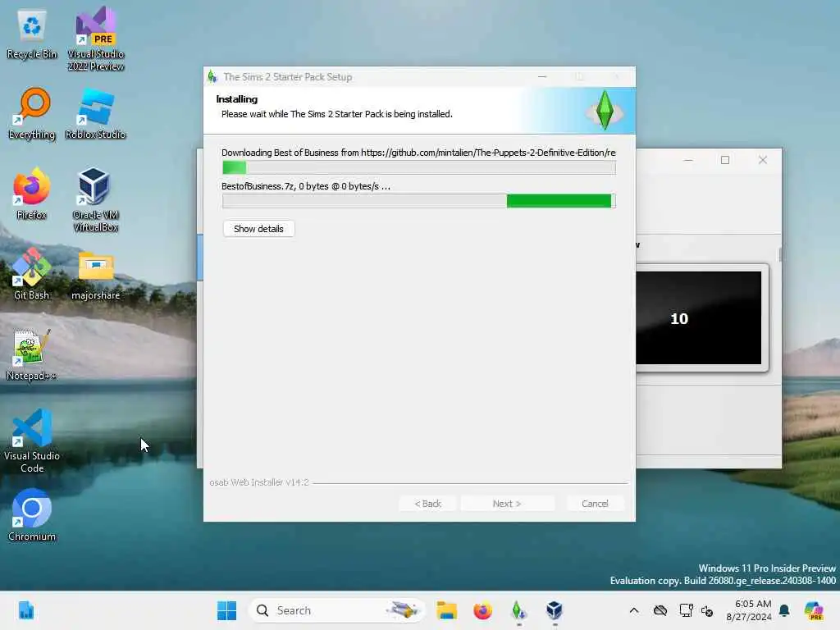Open the clock and date 6:05 AM
Viewport: 840px width, 630px height.
(x=748, y=610)
